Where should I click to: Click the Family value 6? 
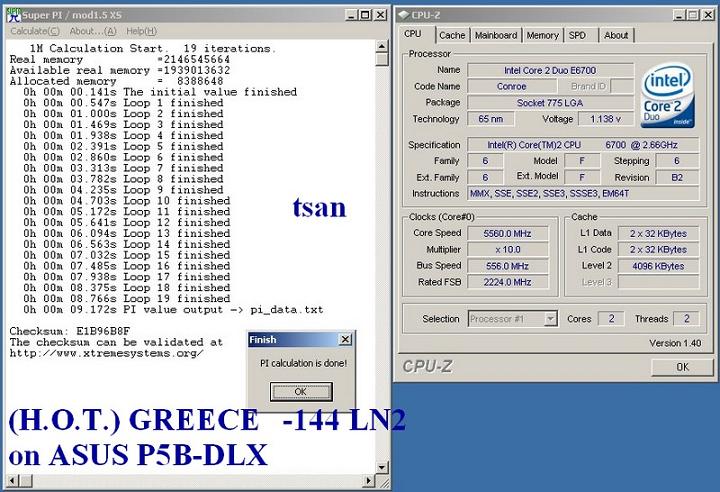pos(485,161)
